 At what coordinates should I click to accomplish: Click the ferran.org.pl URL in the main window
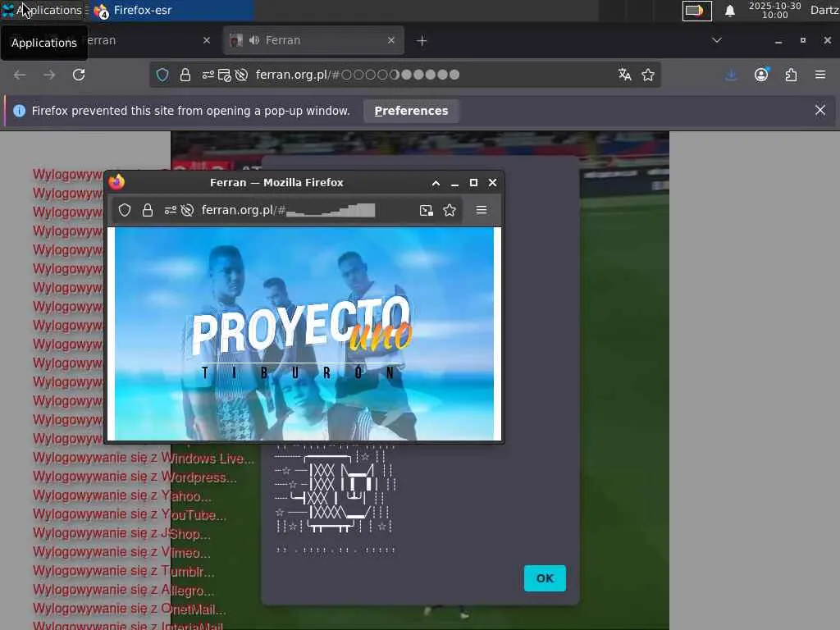358,75
